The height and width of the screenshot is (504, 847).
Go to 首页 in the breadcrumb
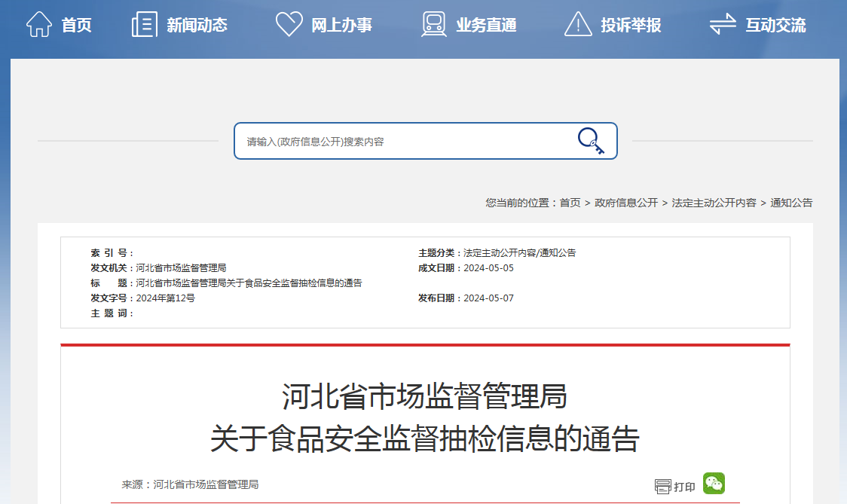coord(570,203)
